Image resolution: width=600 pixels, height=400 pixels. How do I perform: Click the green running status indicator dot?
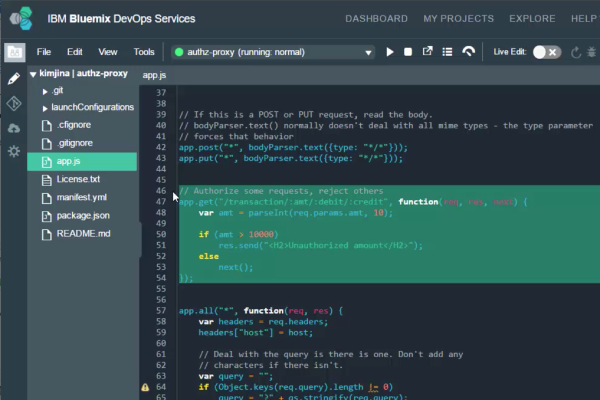point(179,52)
